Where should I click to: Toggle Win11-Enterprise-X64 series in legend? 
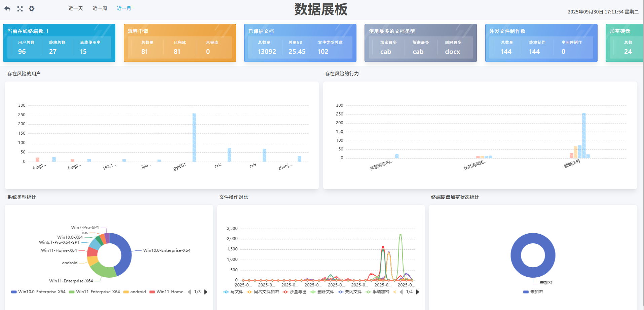pos(94,292)
